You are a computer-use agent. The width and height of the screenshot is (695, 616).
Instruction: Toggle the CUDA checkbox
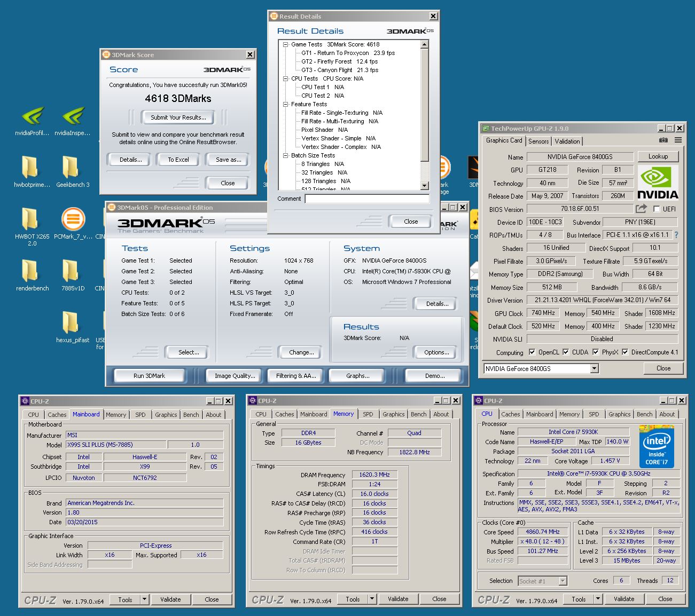[x=566, y=352]
